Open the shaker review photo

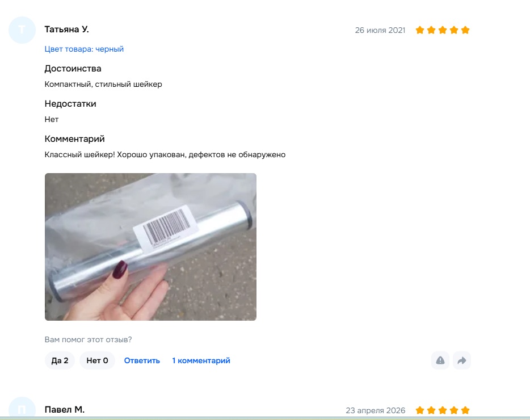point(150,247)
